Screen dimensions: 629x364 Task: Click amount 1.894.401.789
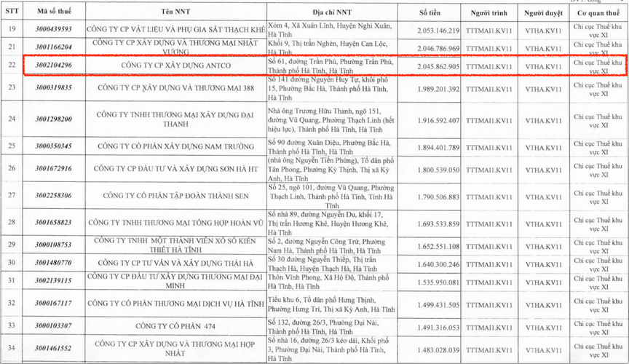pos(438,148)
